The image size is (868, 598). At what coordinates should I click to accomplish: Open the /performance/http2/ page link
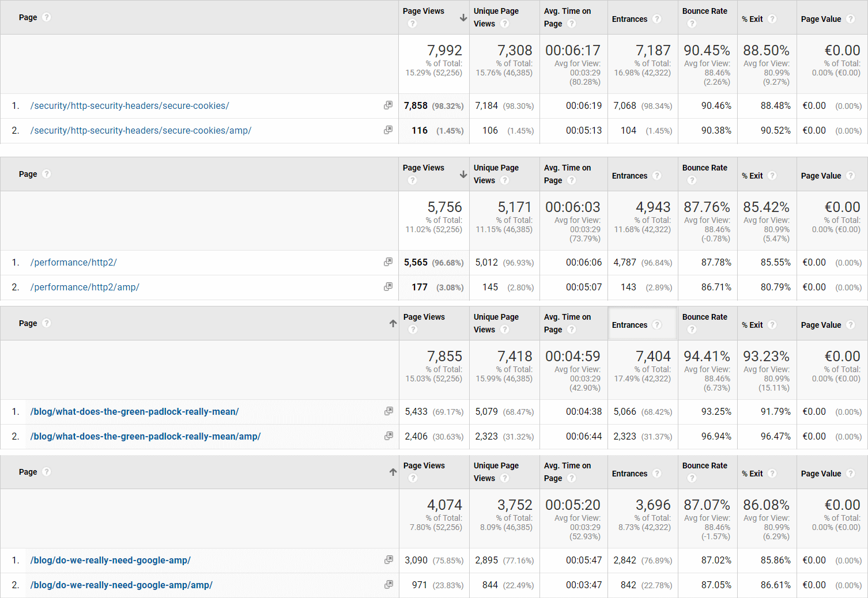tap(74, 263)
